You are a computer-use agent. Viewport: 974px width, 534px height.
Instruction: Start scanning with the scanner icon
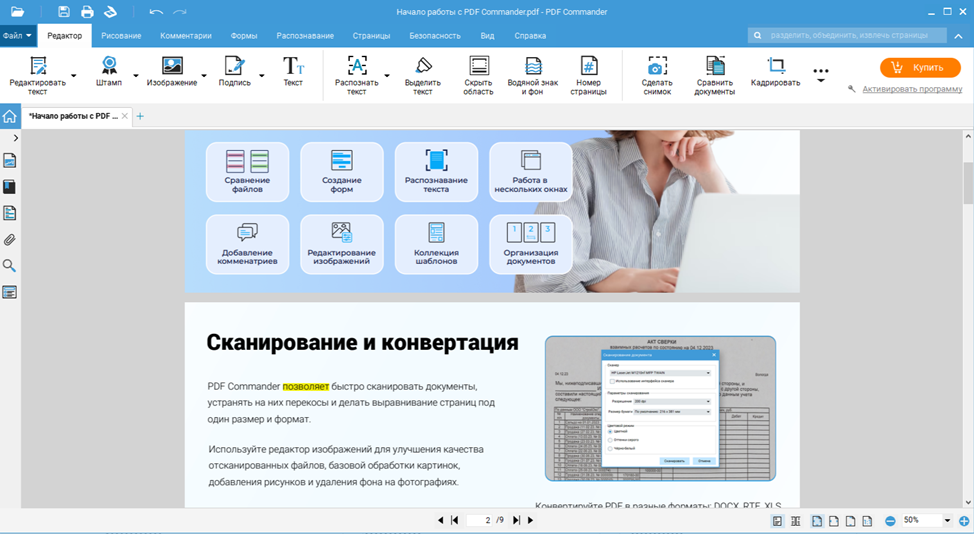click(x=110, y=11)
